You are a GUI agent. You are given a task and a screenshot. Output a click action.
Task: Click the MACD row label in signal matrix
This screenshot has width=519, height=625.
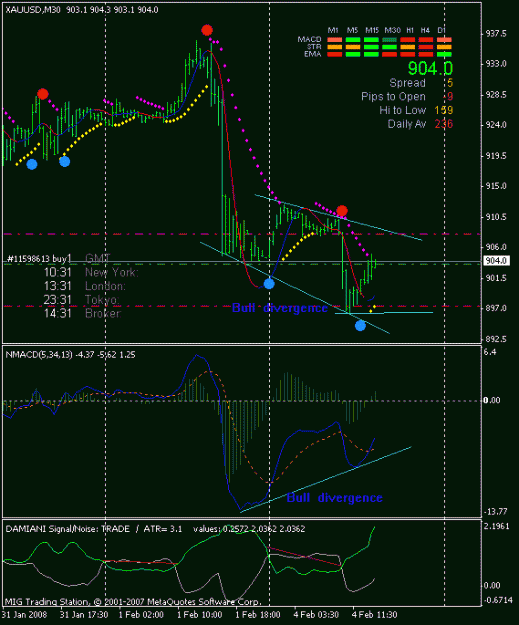point(309,39)
